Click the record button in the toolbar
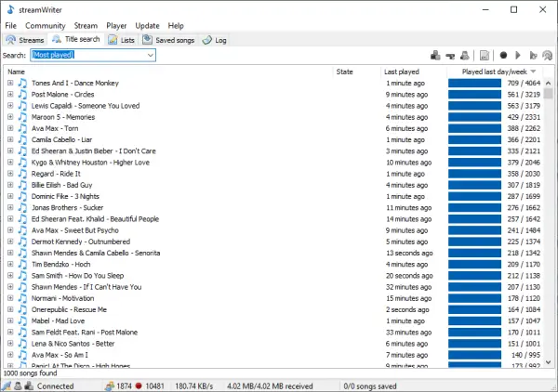Viewport: 558px width, 392px height. point(503,56)
